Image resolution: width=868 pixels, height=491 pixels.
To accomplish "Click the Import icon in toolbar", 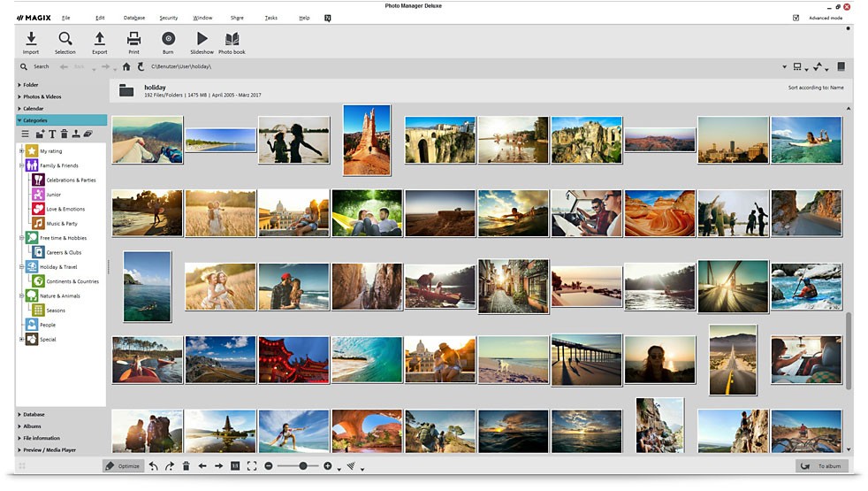I will tap(31, 39).
